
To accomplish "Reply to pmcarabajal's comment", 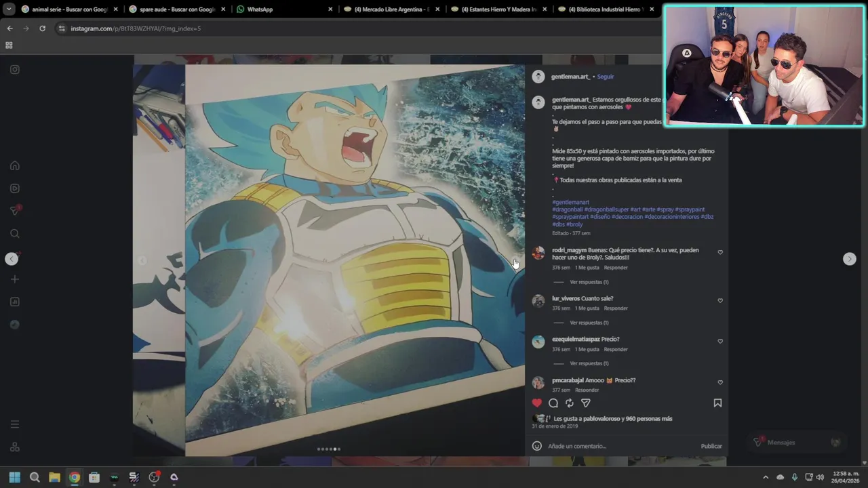I will (587, 390).
